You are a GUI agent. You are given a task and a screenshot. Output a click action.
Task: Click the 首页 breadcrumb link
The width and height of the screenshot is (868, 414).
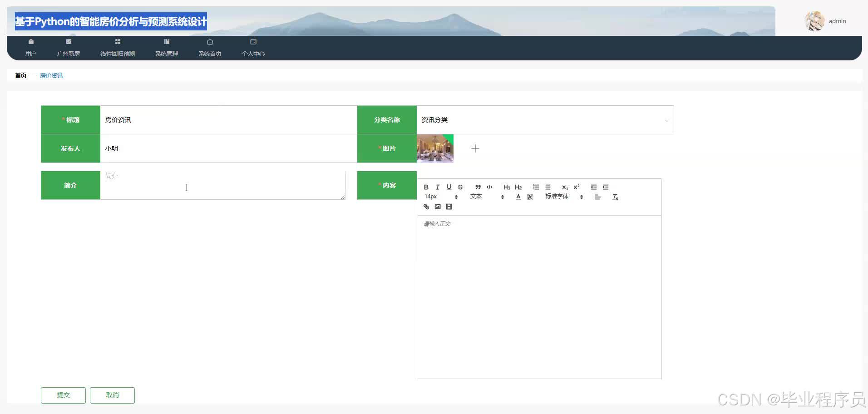click(20, 75)
